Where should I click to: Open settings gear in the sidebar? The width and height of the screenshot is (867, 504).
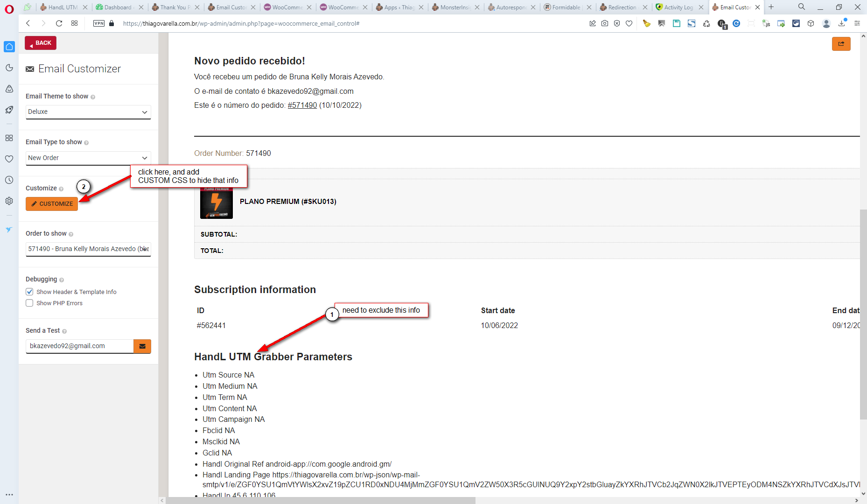[x=9, y=201]
